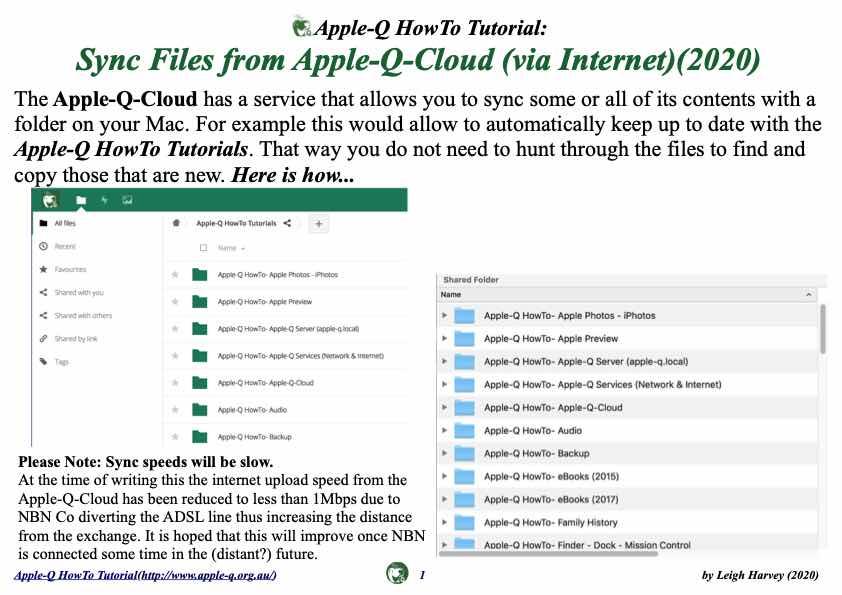This screenshot has height=595, width=842.
Task: Expand Family History in Shared Folder list
Action: pyautogui.click(x=445, y=523)
